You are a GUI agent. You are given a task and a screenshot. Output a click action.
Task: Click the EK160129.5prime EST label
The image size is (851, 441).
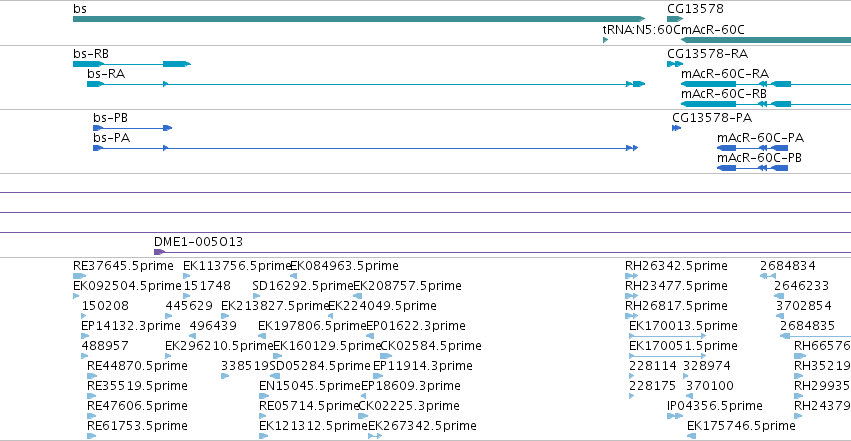327,346
